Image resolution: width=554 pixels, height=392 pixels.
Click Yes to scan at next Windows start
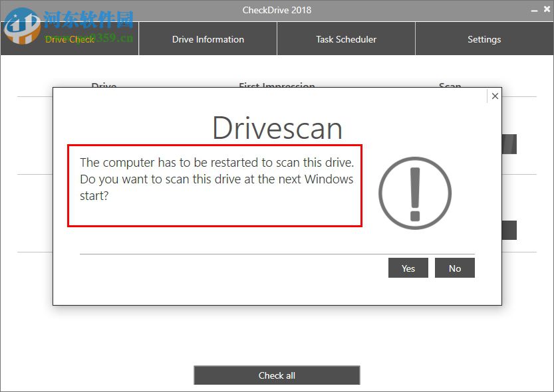pos(408,268)
